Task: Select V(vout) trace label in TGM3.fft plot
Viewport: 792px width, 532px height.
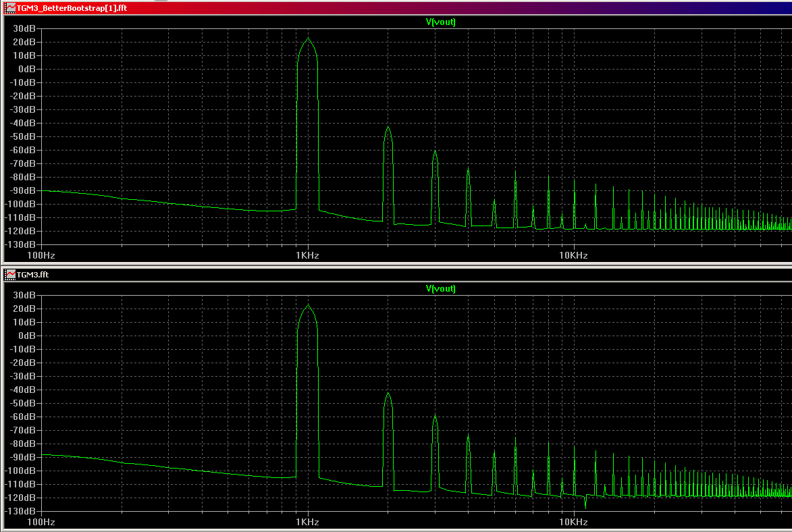Action: (x=440, y=288)
